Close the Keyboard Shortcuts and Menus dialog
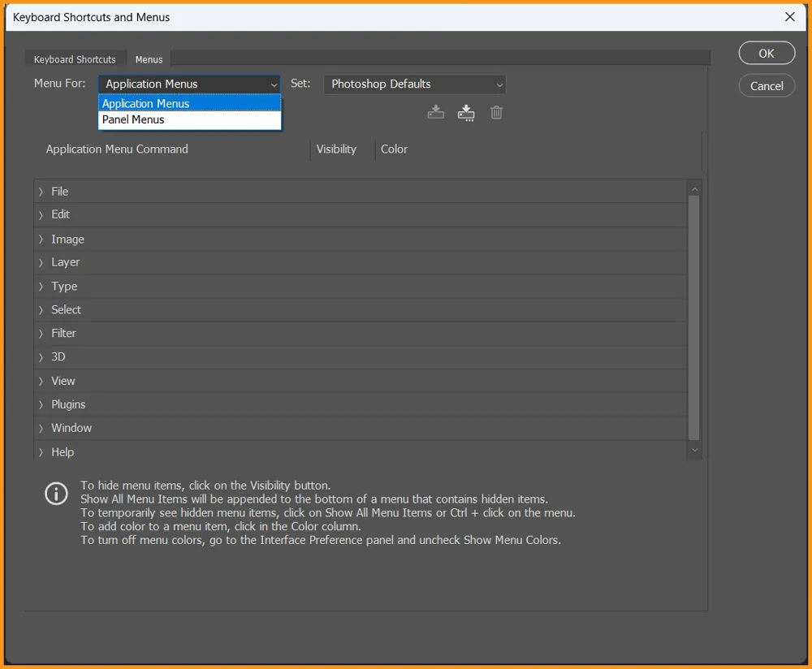812x669 pixels. point(789,16)
